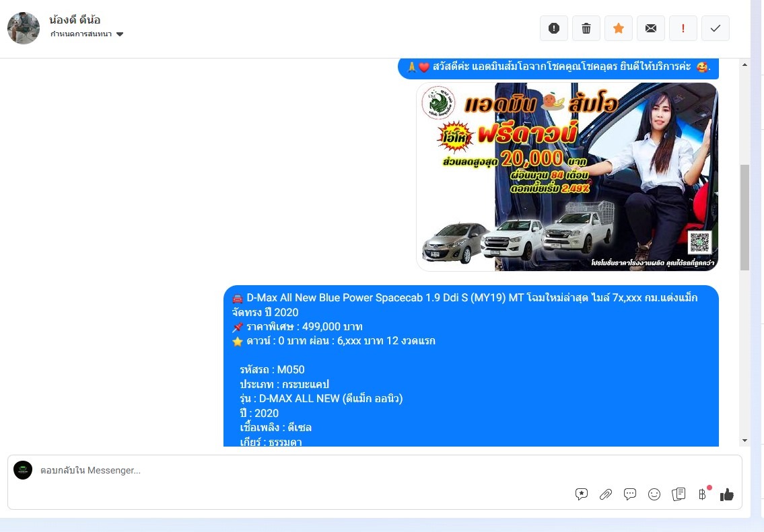Screen dimensions: 764x532
Task: Star this conversation with the orange star
Action: pos(619,28)
